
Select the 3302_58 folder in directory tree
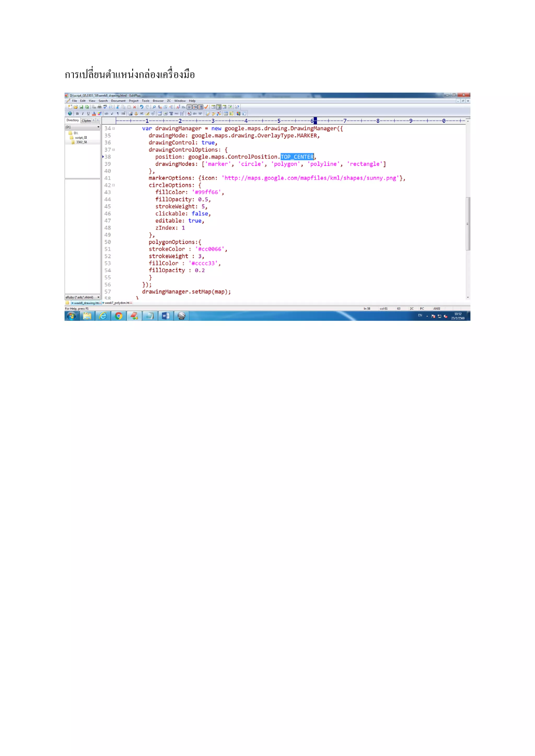(x=81, y=142)
